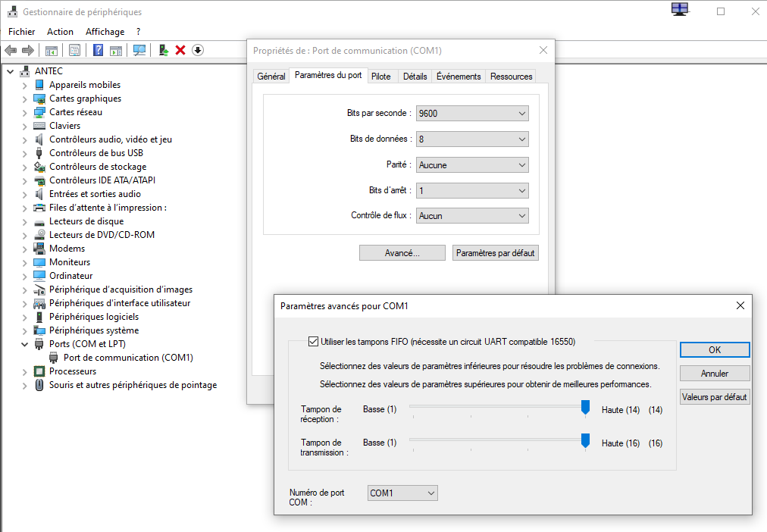Expand the Périphériques système node
Screen dimensions: 767x532
(24, 331)
